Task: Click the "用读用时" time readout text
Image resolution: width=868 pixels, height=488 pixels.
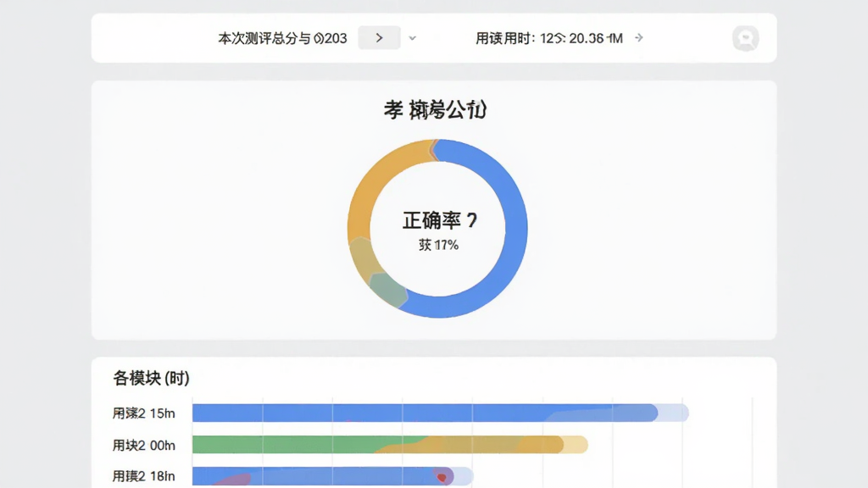Action: click(x=549, y=38)
